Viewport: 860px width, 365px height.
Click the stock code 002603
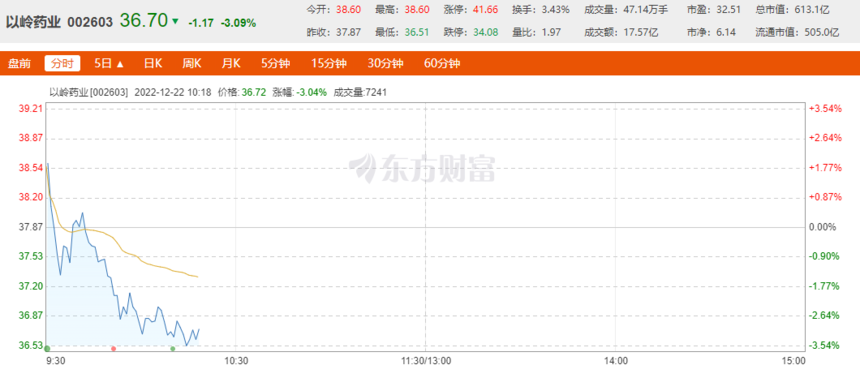click(x=90, y=22)
